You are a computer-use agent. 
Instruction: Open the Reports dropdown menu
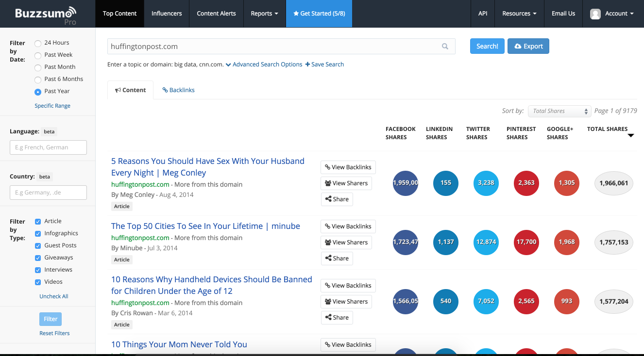pos(265,14)
